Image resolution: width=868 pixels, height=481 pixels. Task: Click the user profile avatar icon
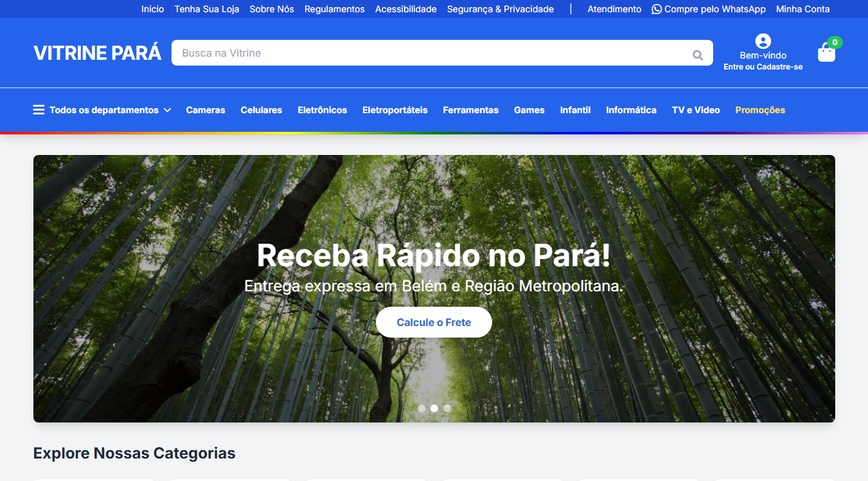(763, 41)
